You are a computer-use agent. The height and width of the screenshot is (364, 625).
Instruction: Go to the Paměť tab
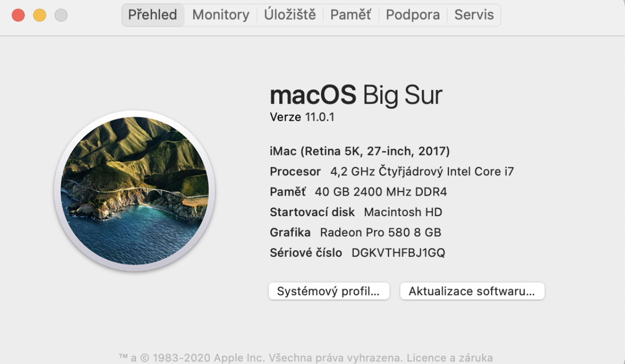pos(350,15)
